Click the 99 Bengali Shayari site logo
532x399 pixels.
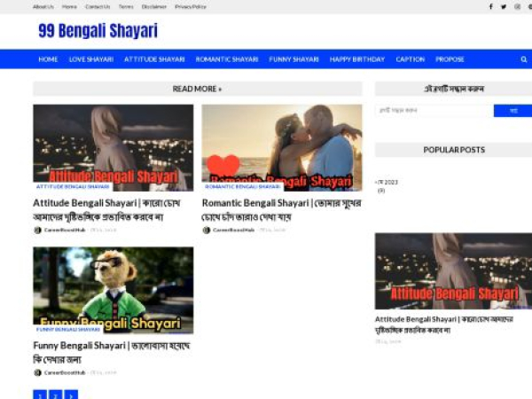[98, 30]
